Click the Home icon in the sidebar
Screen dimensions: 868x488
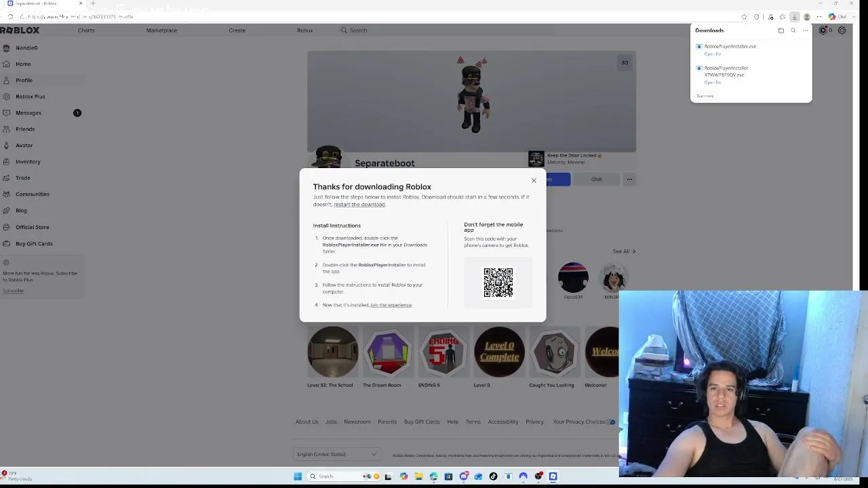pos(6,64)
